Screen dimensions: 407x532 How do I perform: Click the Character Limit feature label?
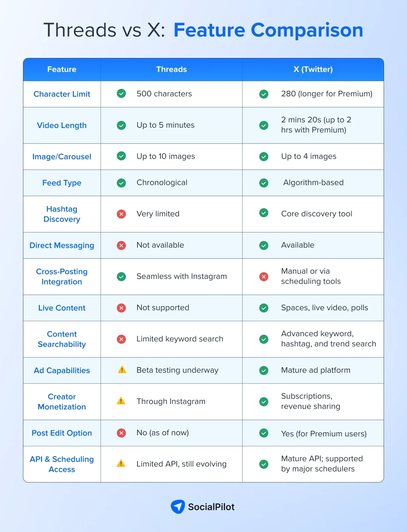[x=62, y=94]
